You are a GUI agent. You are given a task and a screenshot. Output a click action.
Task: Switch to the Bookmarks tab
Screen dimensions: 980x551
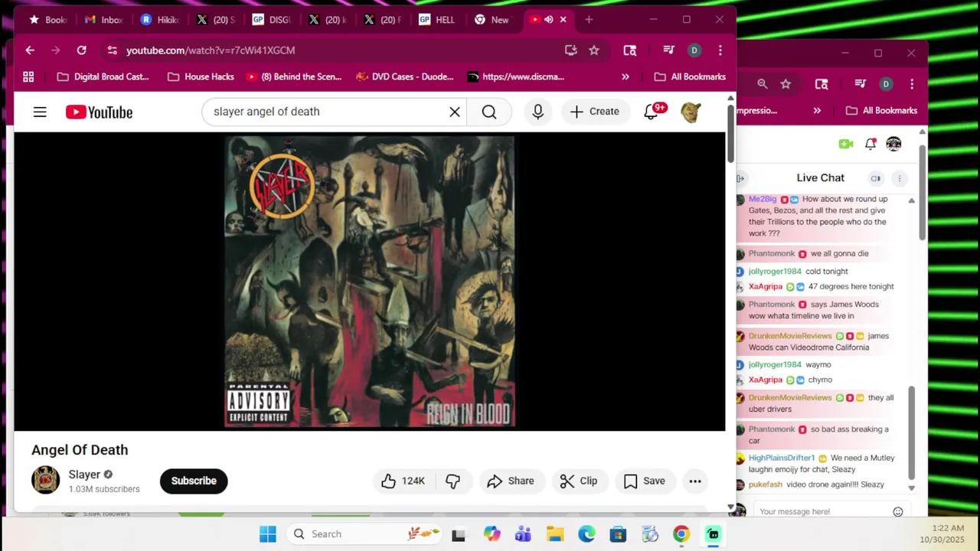click(47, 20)
